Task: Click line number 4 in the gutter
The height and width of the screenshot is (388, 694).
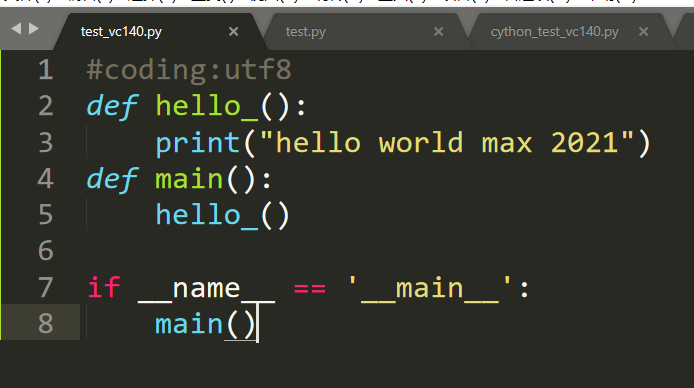Action: tap(46, 179)
